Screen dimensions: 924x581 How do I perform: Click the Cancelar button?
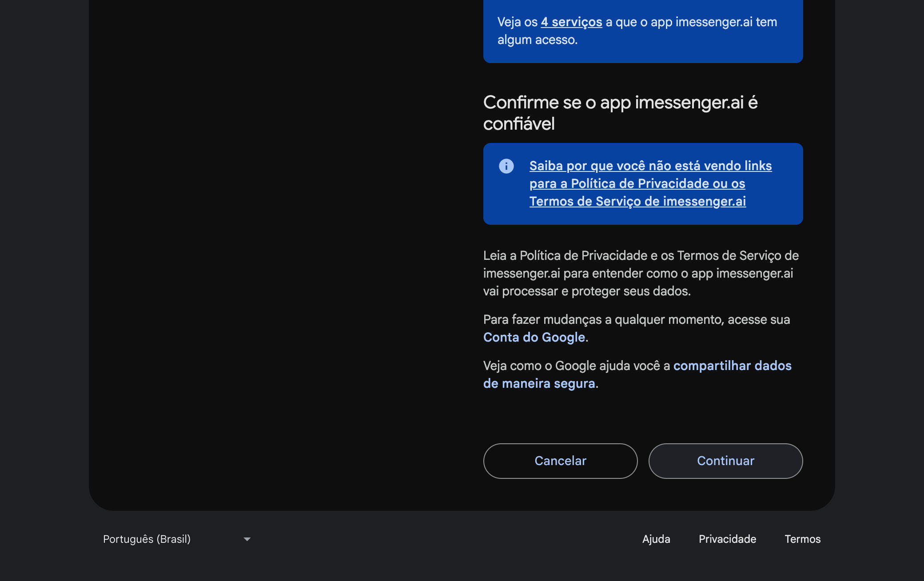coord(560,461)
